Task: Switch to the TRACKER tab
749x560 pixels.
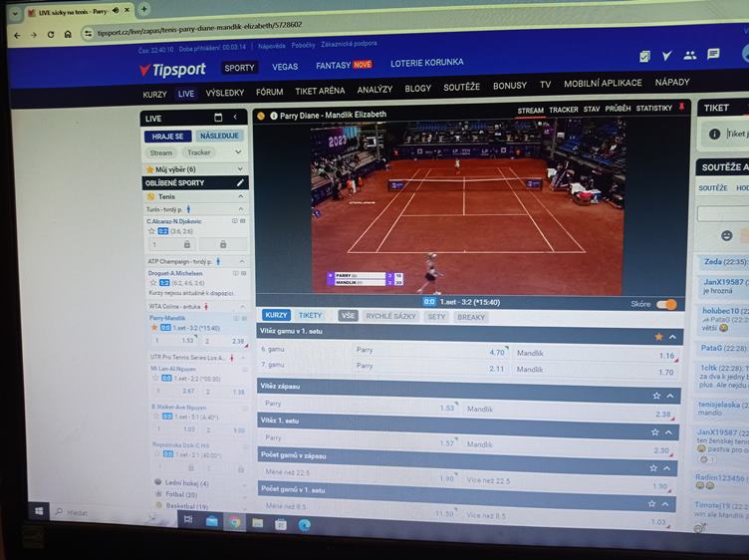Action: 563,110
